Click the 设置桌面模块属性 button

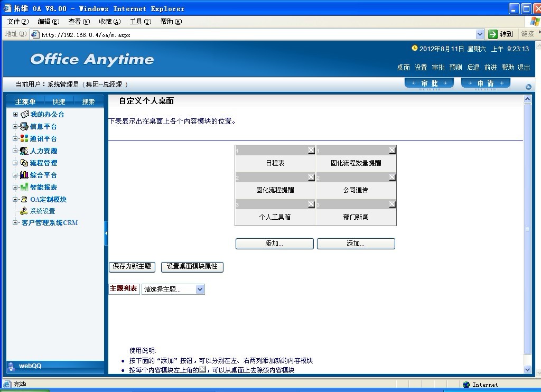[192, 267]
